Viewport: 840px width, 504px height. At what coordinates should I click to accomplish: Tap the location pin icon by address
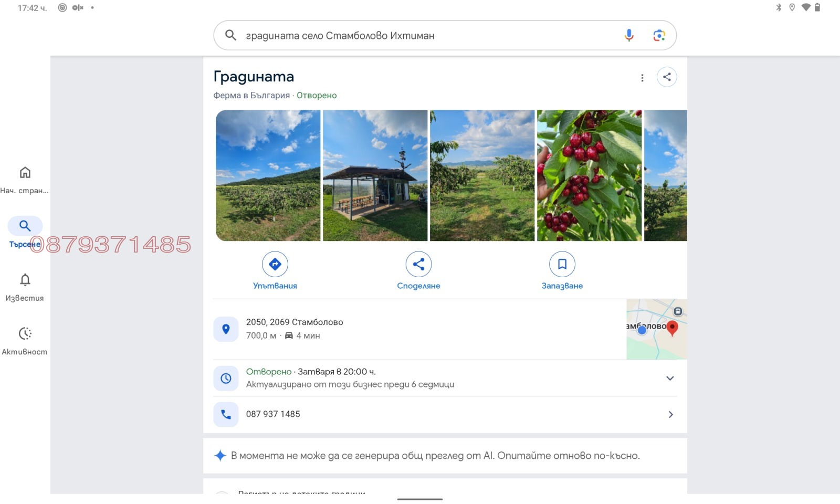pyautogui.click(x=226, y=329)
